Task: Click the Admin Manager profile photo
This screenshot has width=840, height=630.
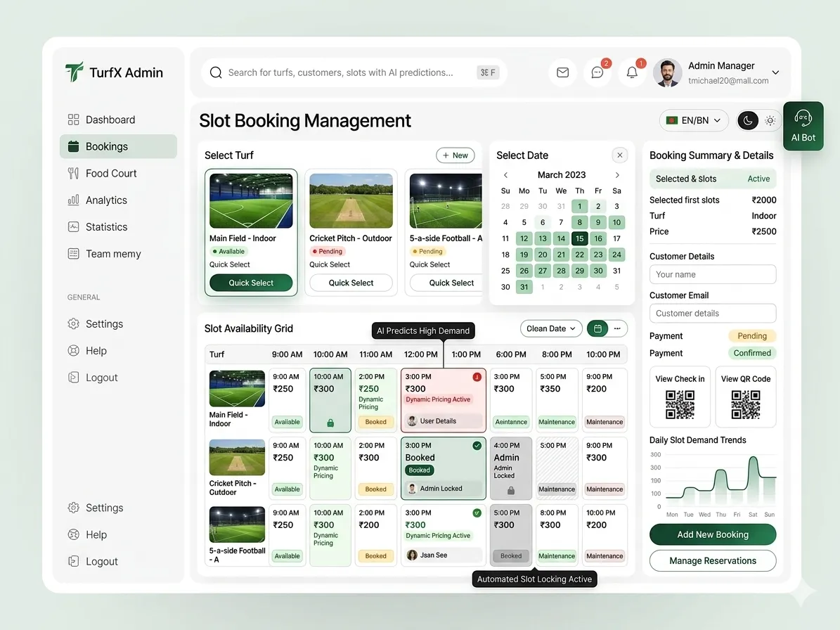Action: (x=667, y=73)
